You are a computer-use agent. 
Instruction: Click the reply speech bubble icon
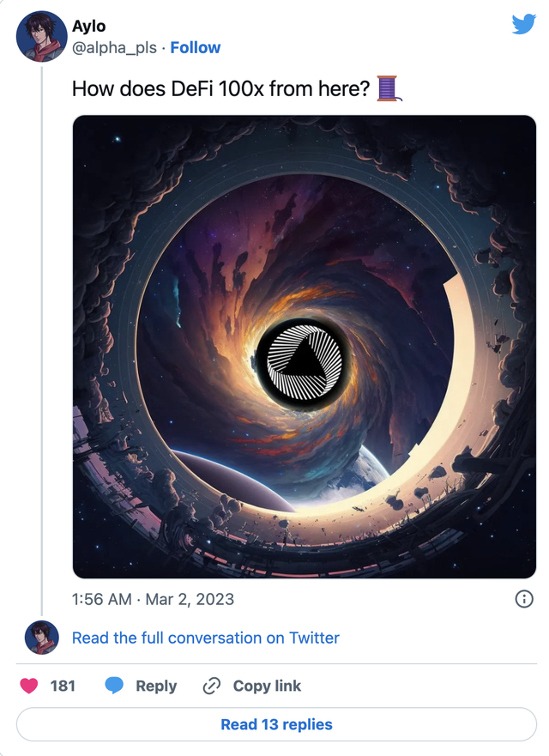[x=114, y=686]
